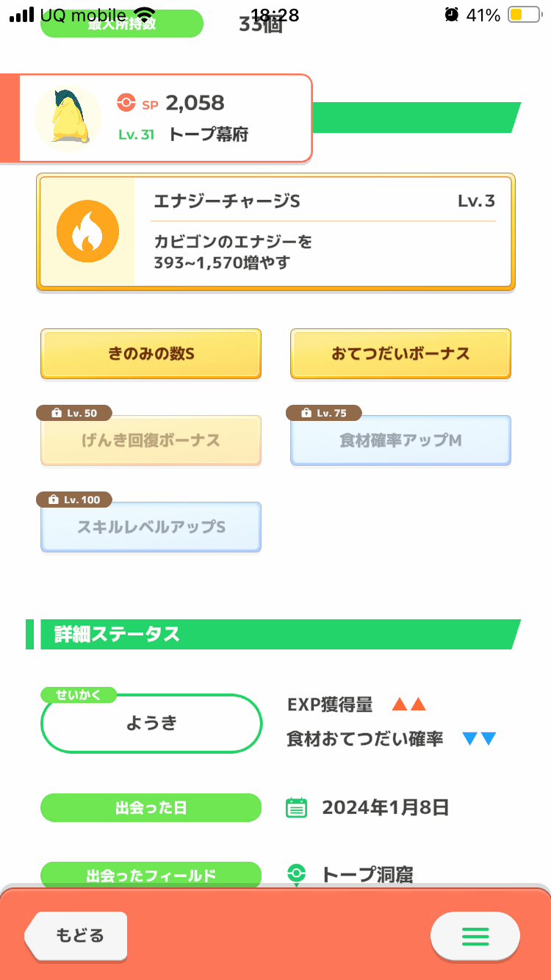551x980 pixels.
Task: Tap the red up arrows by EXP獲得量
Action: 409,705
